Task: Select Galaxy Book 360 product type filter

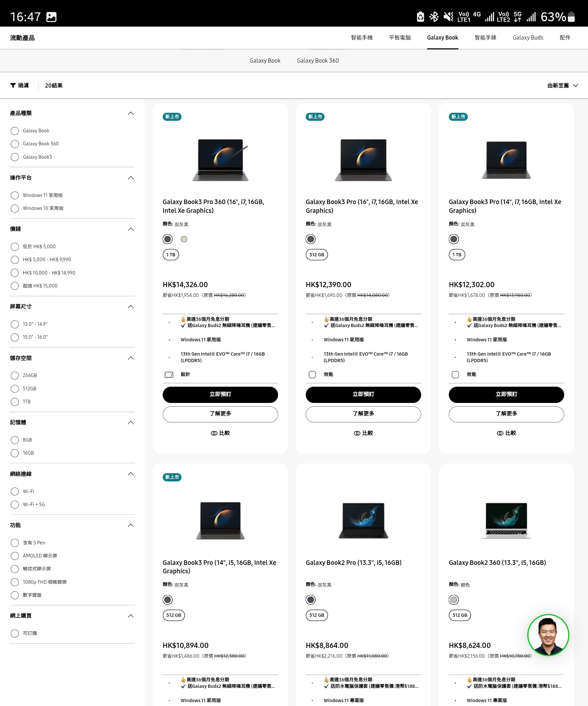Action: (15, 144)
